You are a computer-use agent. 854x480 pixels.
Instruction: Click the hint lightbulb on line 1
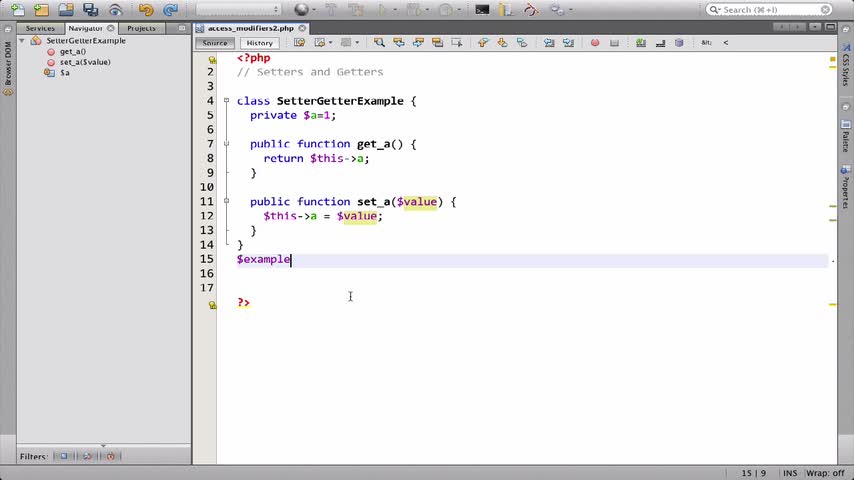coord(212,59)
